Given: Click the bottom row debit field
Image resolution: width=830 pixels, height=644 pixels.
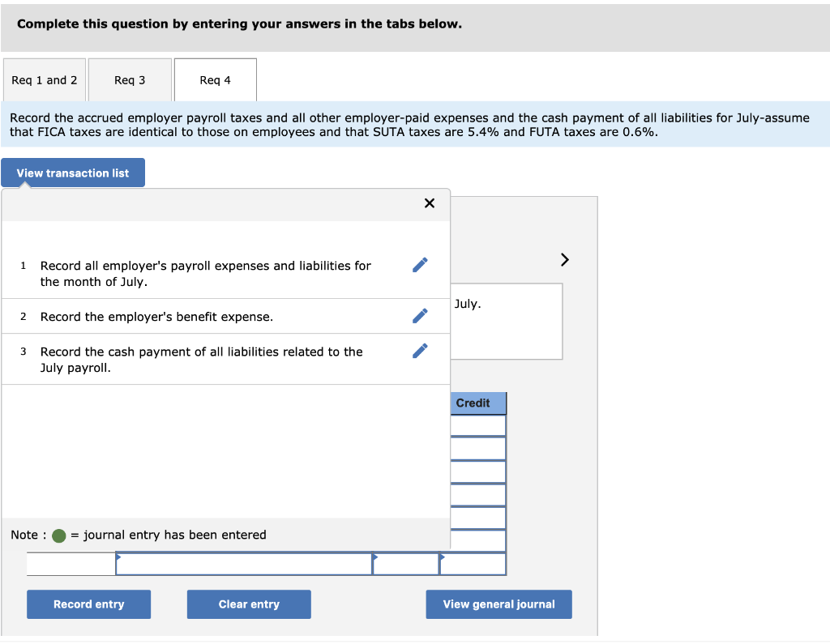Looking at the screenshot, I should pyautogui.click(x=406, y=564).
